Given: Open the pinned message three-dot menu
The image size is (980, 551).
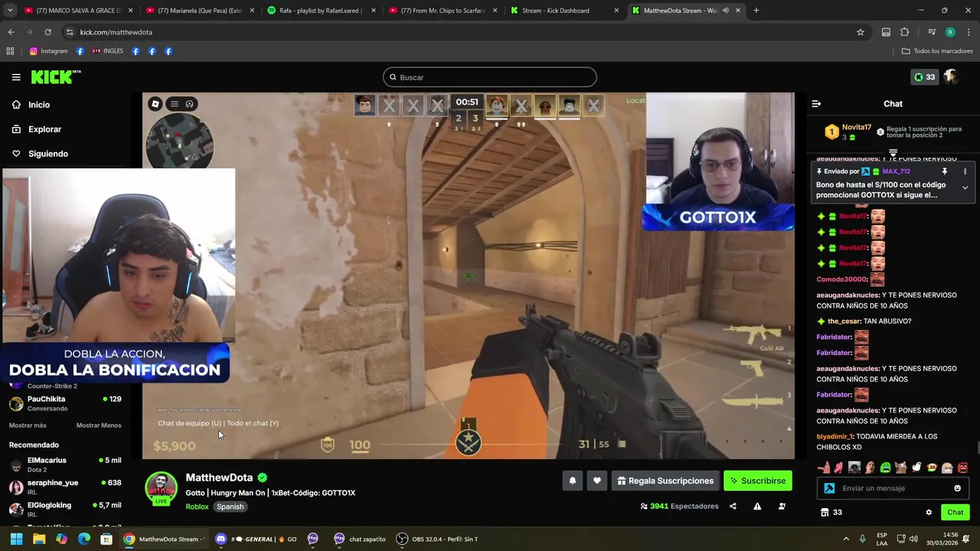Looking at the screenshot, I should 965,171.
